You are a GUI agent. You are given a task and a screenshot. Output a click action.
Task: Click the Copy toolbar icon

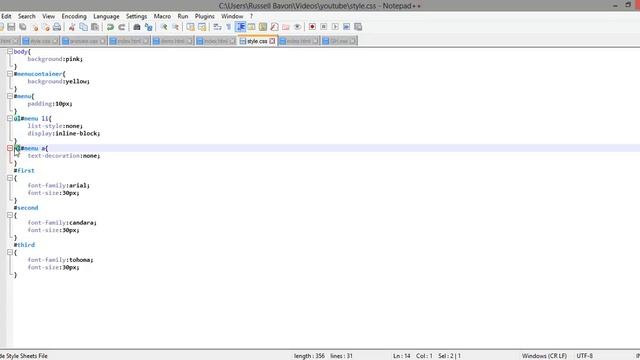(x=83, y=27)
